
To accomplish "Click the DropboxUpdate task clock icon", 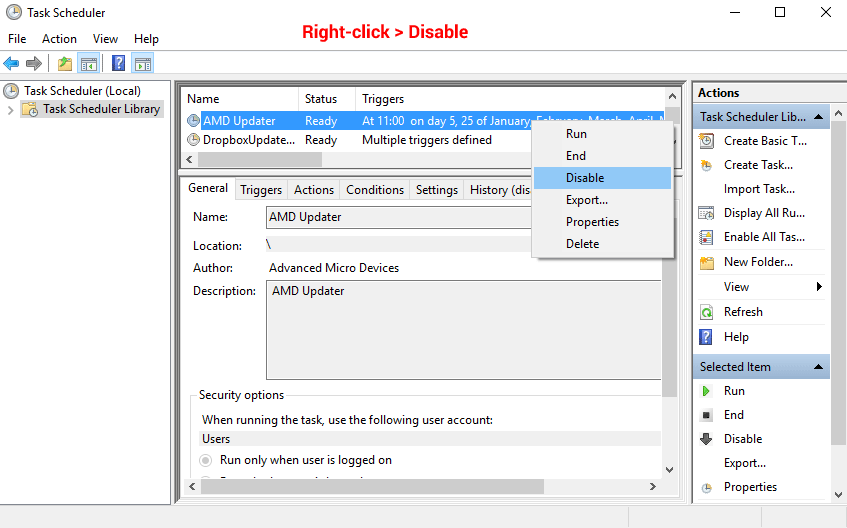I will click(x=193, y=140).
